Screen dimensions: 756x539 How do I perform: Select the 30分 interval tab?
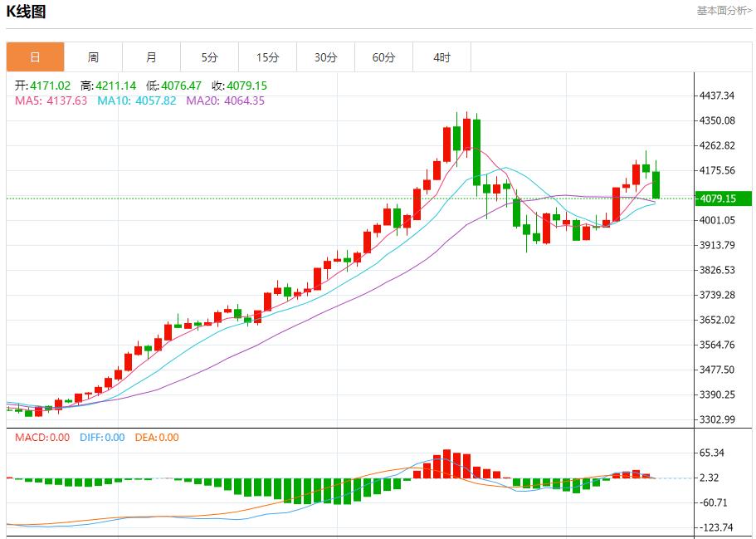tap(325, 57)
